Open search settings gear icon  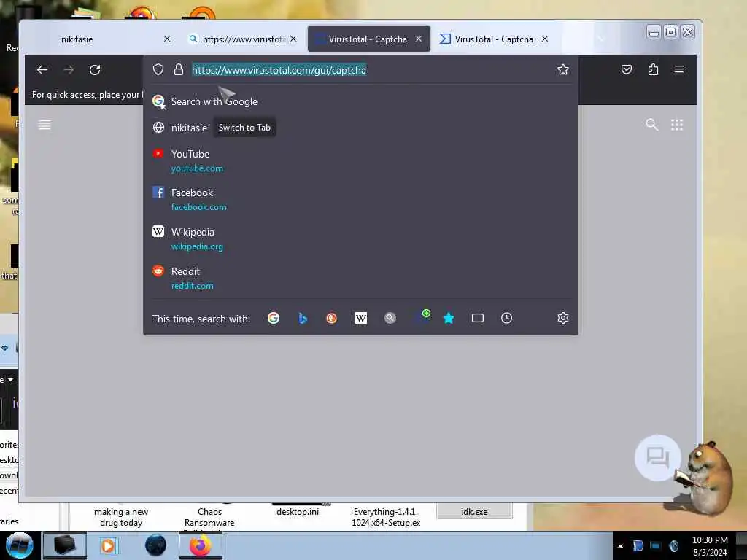[562, 318]
